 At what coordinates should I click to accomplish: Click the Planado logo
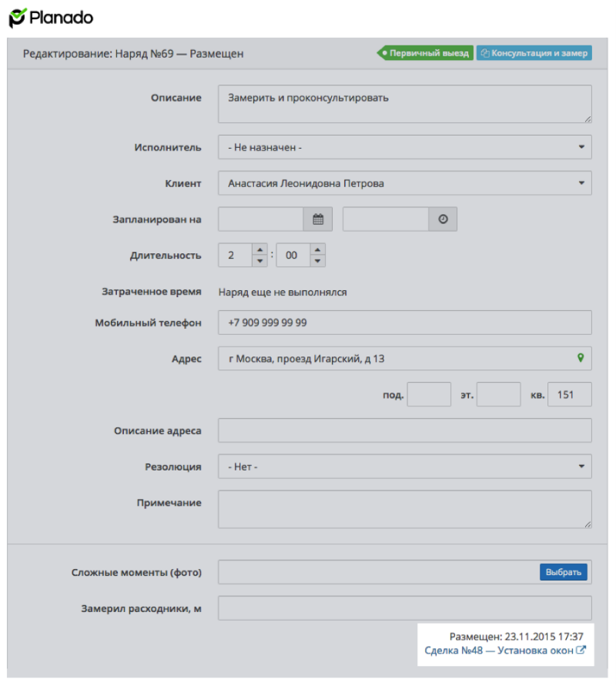(51, 18)
